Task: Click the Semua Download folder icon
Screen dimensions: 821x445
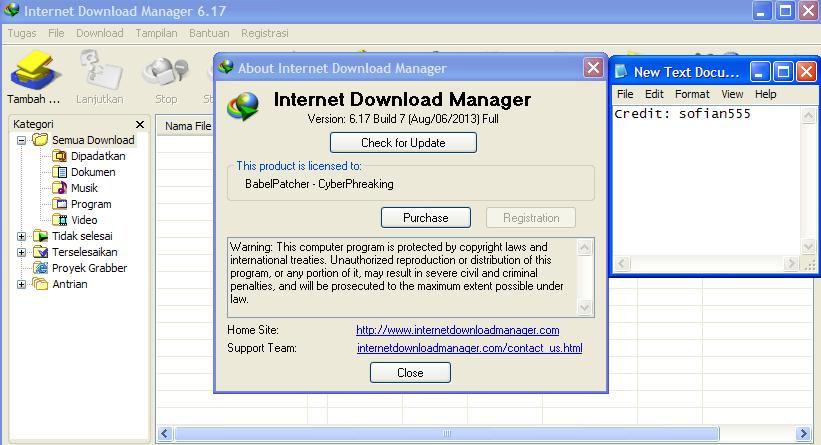Action: pyautogui.click(x=40, y=140)
